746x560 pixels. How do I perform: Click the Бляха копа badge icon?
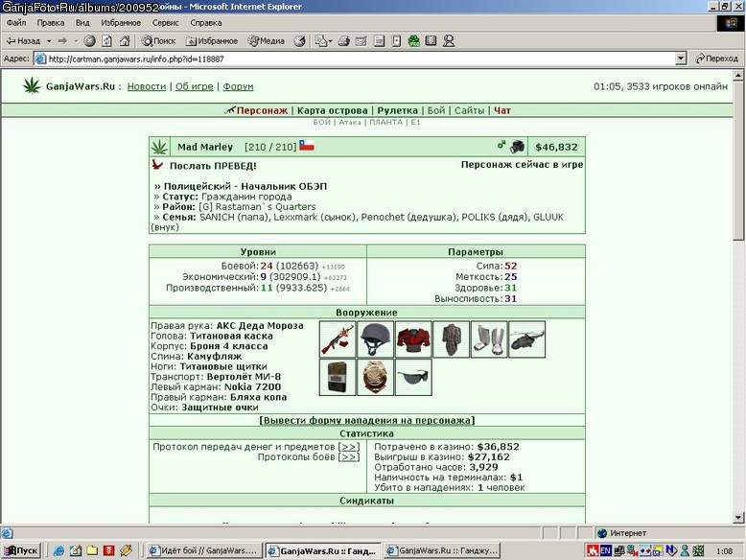[x=375, y=377]
